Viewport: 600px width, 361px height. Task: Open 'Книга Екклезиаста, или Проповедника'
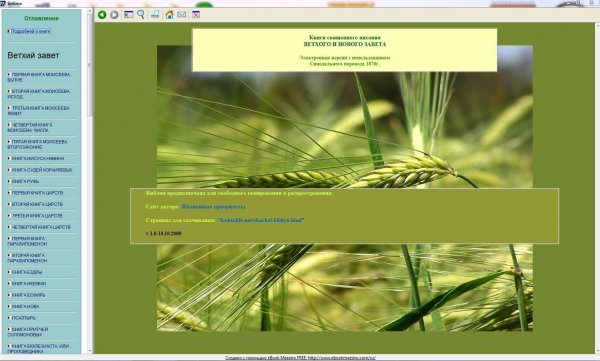click(38, 349)
